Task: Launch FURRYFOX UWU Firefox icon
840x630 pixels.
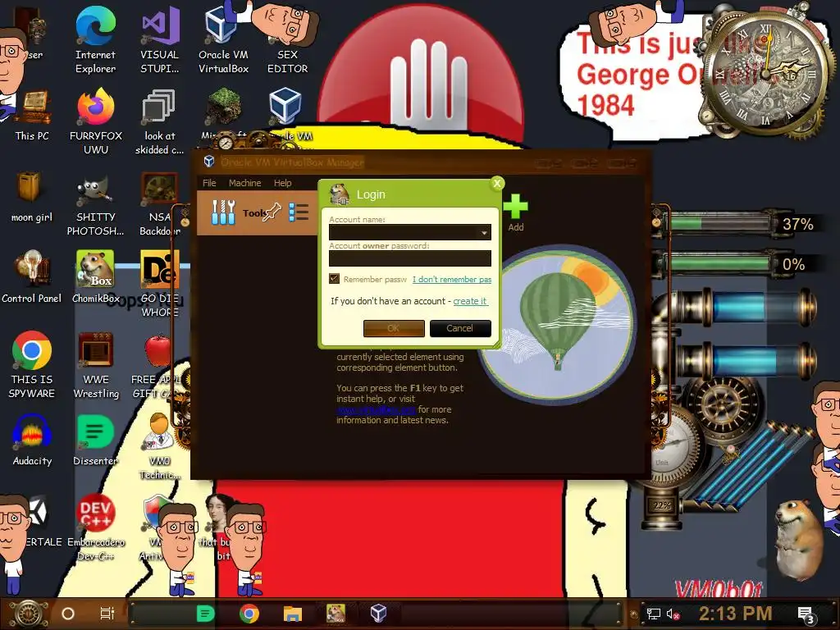Action: pyautogui.click(x=96, y=122)
